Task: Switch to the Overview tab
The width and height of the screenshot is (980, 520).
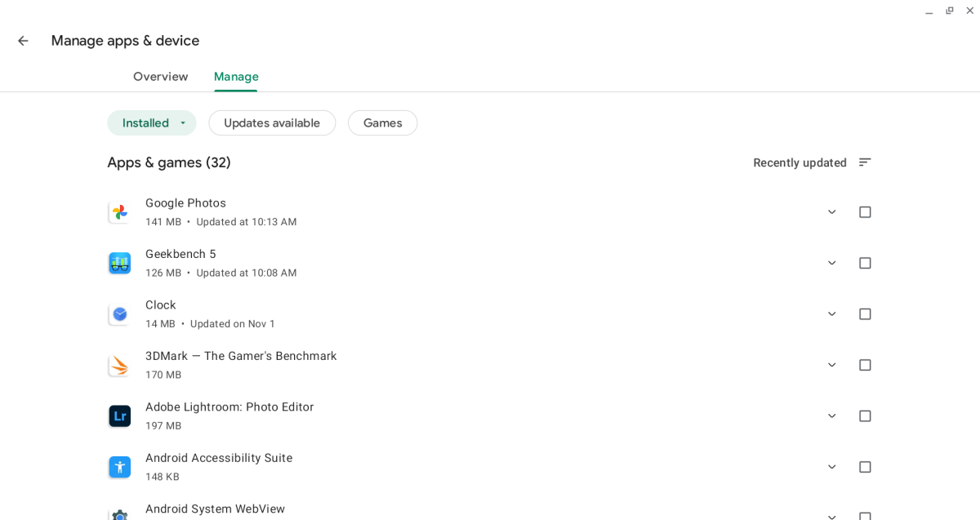Action: [161, 77]
